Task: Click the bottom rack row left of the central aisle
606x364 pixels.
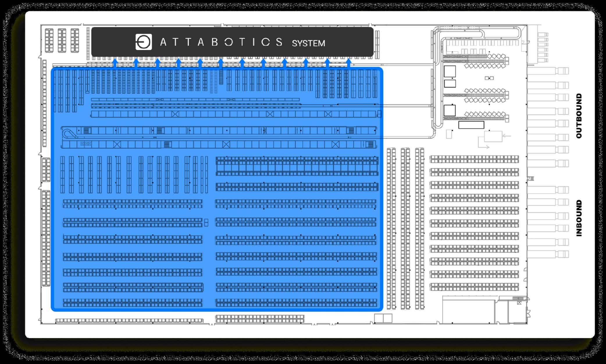Action: tap(133, 303)
